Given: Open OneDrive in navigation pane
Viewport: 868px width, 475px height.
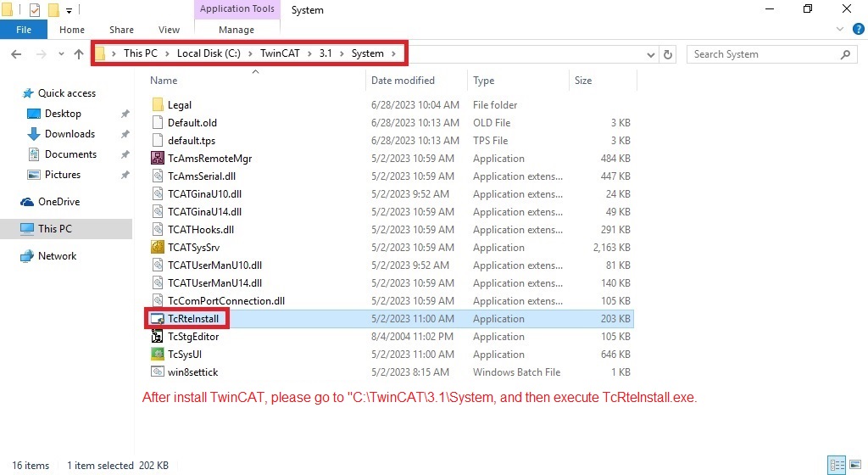Looking at the screenshot, I should (58, 202).
